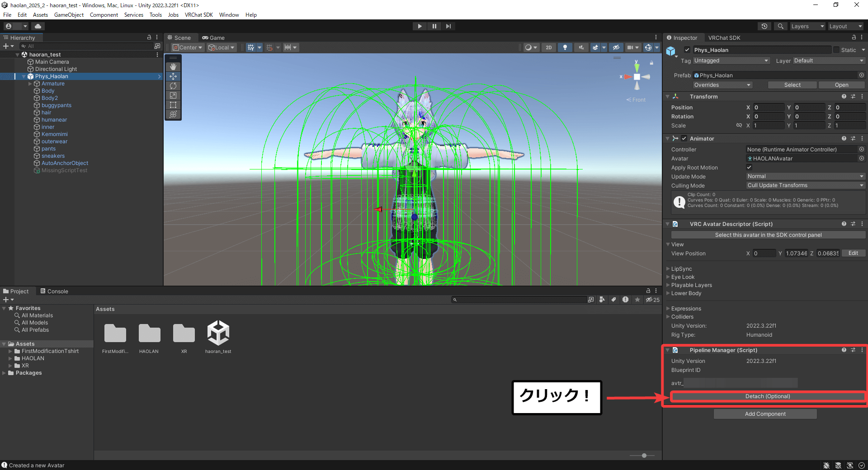Open Culling Mode dropdown
868x470 pixels.
[x=805, y=185]
